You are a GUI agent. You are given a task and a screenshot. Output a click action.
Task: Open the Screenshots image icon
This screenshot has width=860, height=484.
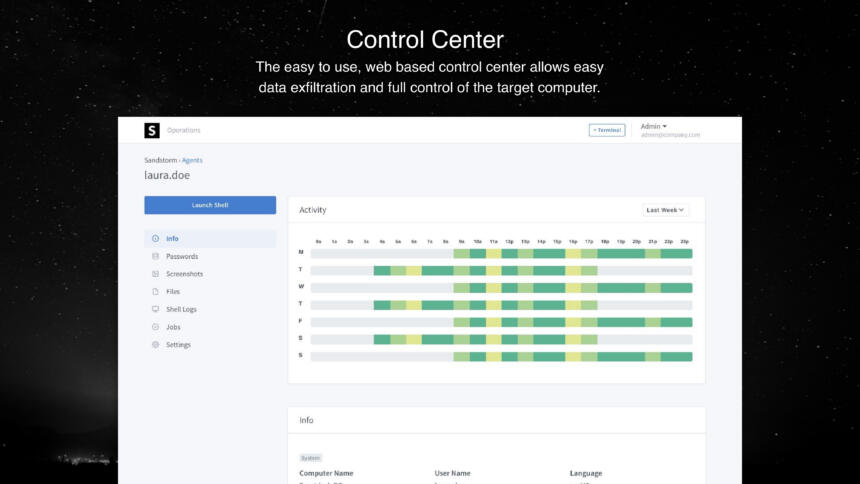tap(155, 274)
